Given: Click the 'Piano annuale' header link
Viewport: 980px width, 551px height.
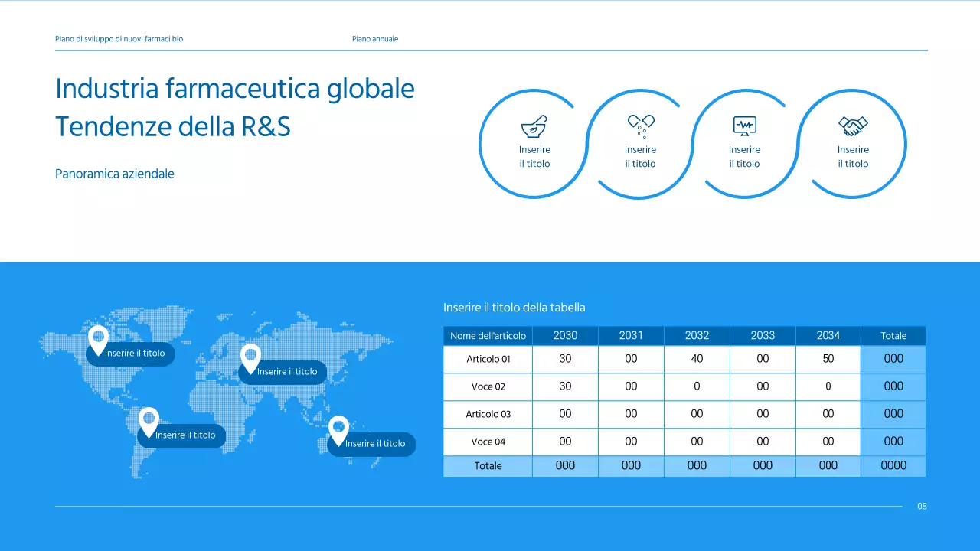Looking at the screenshot, I should pos(375,38).
